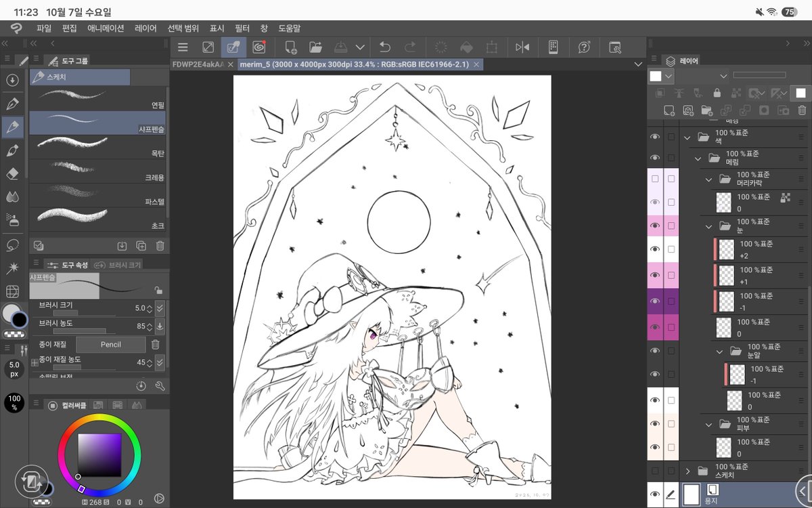Toggle visibility of the 용지 paper layer
Screen dimensions: 812x508
tap(655, 495)
